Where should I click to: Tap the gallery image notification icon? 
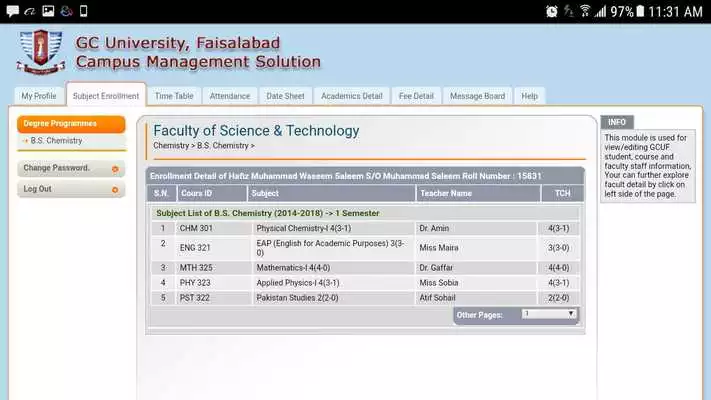click(x=48, y=11)
